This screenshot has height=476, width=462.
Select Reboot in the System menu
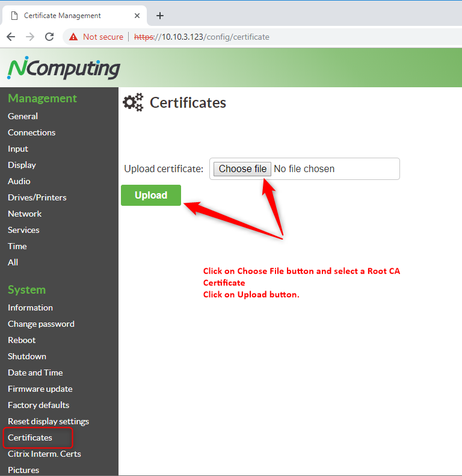click(22, 340)
